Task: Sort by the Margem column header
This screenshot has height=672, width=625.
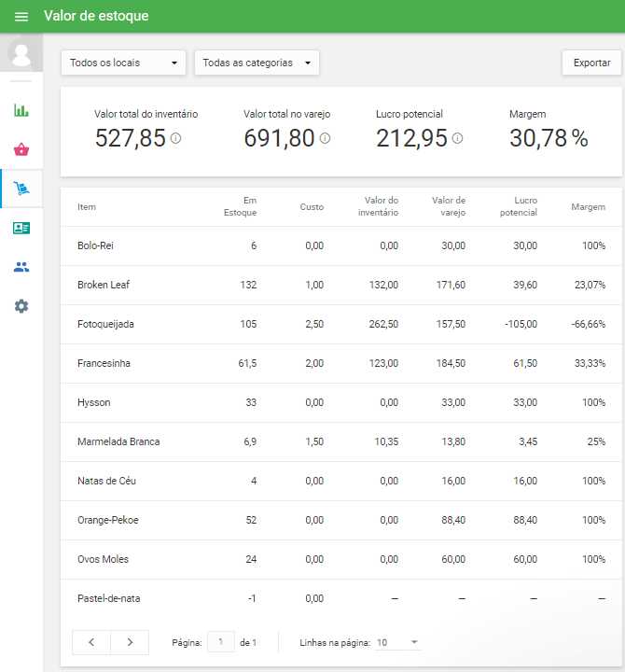Action: point(588,207)
